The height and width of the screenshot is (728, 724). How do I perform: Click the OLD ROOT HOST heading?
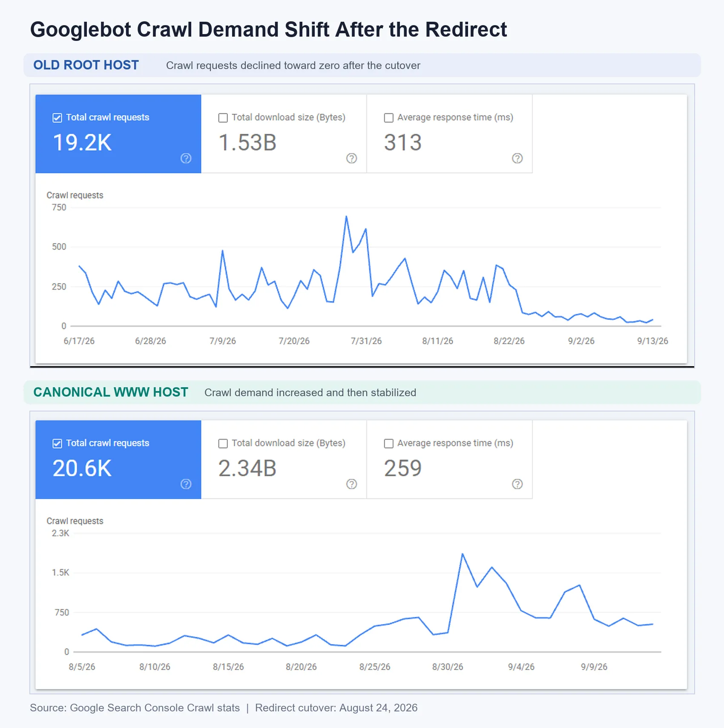pyautogui.click(x=86, y=65)
